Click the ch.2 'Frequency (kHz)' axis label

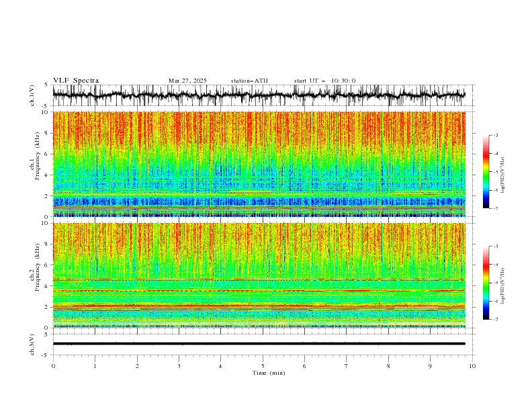coord(37,267)
